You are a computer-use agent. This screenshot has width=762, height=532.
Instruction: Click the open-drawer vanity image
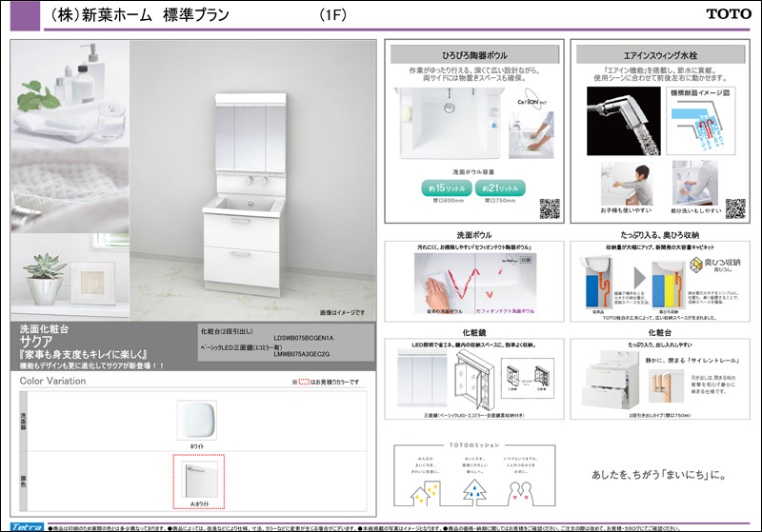click(x=610, y=380)
